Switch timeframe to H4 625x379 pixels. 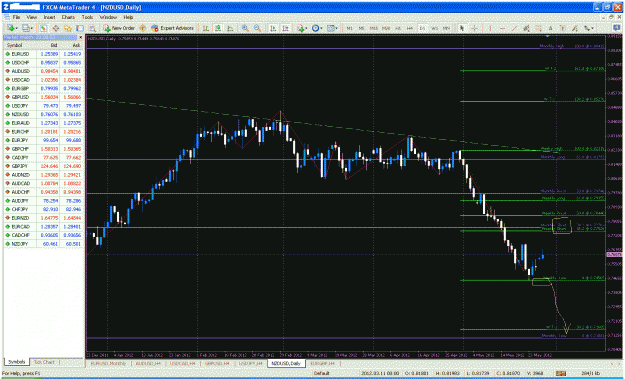410,28
